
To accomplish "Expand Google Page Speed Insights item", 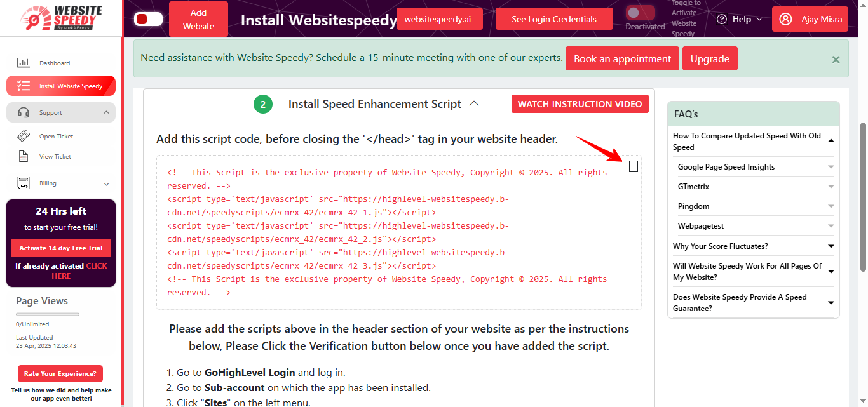I will pos(831,167).
